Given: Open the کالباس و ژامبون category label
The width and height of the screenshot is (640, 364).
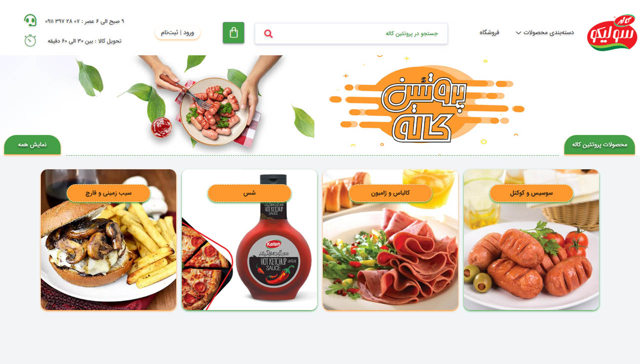Looking at the screenshot, I should point(390,193).
